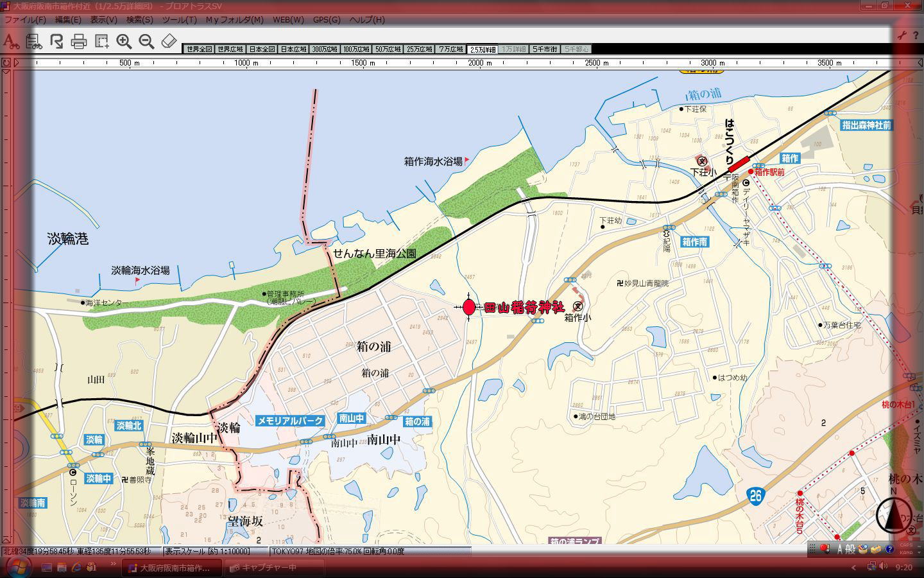This screenshot has width=924, height=578.
Task: Open the Myフォルダ(M) menu
Action: point(234,20)
